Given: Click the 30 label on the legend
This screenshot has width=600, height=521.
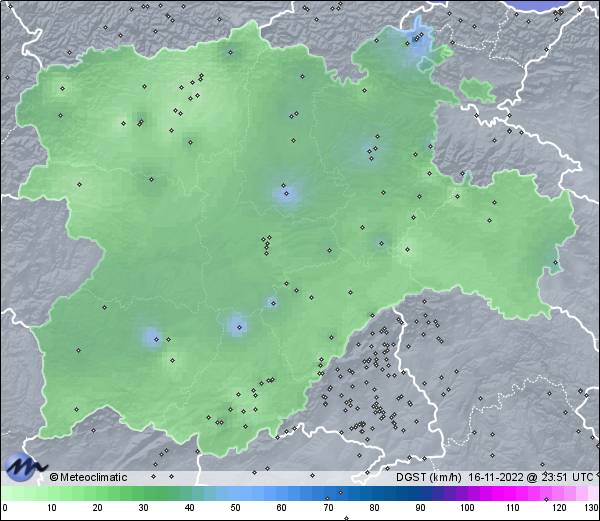Looking at the screenshot, I should click(143, 508).
